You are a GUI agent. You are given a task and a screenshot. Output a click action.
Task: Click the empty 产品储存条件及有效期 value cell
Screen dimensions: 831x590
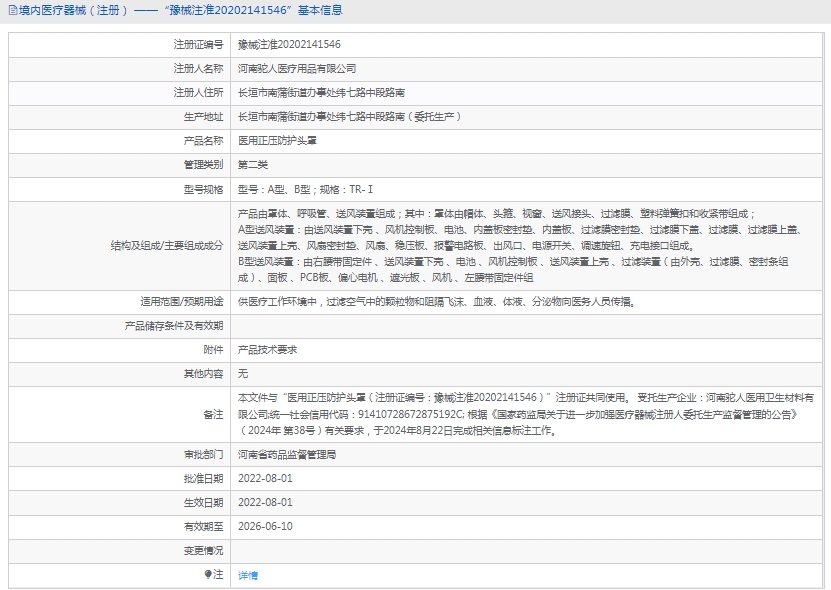(x=528, y=325)
